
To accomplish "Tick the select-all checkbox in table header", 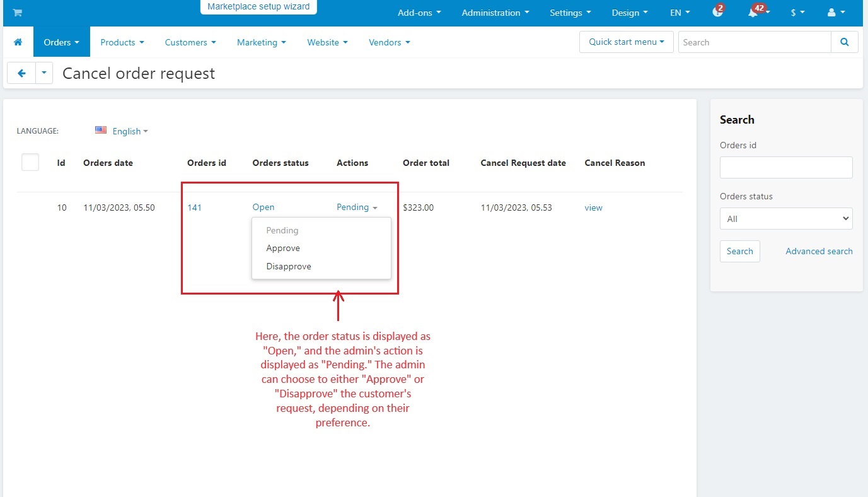I will [x=30, y=163].
